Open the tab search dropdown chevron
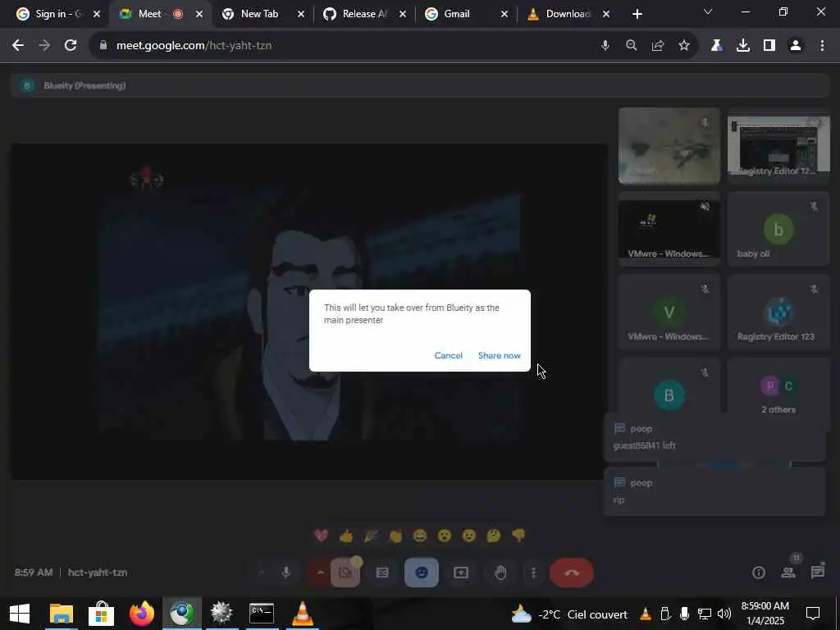 click(708, 11)
